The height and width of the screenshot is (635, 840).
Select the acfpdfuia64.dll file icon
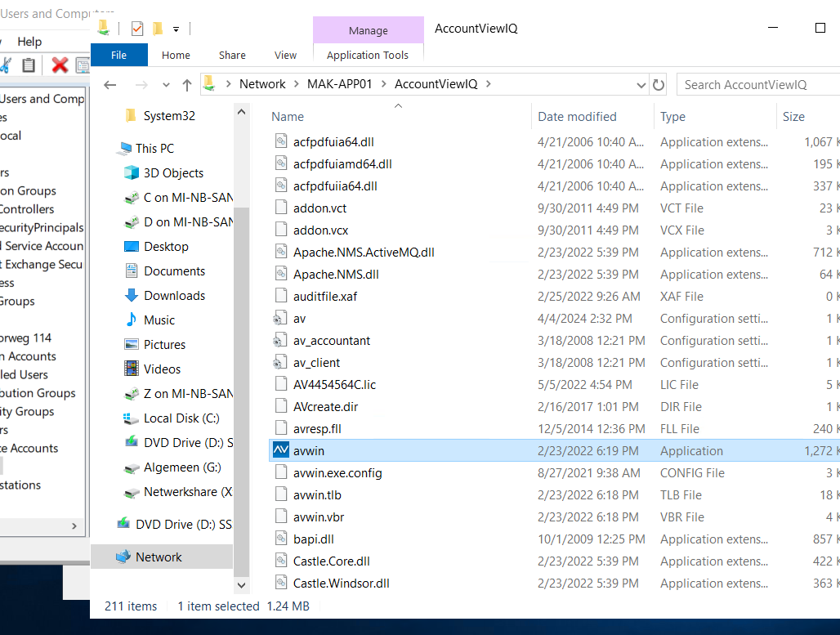coord(281,141)
